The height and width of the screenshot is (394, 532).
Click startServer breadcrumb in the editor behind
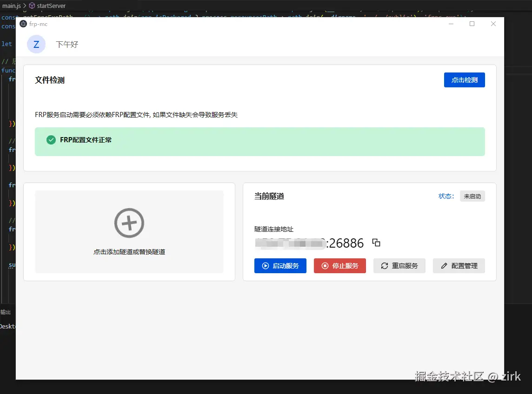tap(51, 6)
